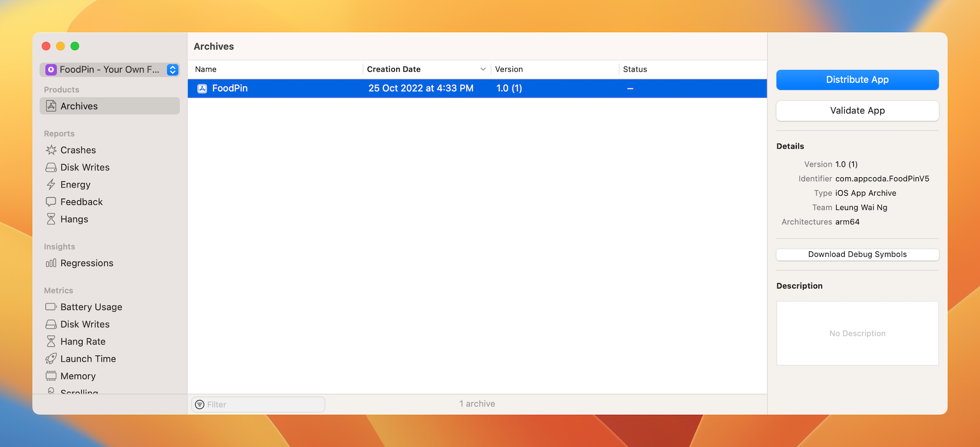Select the Energy lightning bolt icon
Viewport: 980px width, 447px height.
pyautogui.click(x=51, y=184)
